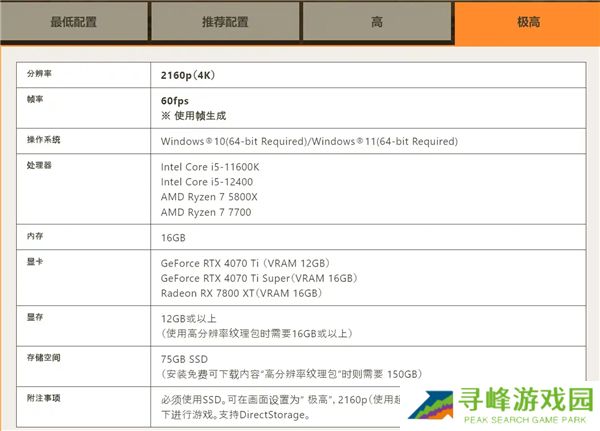Click the 内存 row label
The height and width of the screenshot is (431, 600).
pyautogui.click(x=35, y=236)
